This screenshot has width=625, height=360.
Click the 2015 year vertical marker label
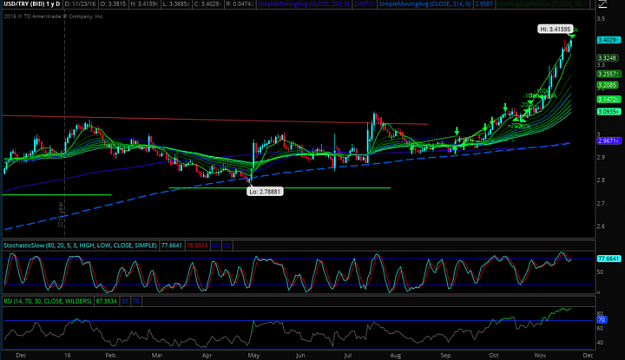tap(61, 214)
